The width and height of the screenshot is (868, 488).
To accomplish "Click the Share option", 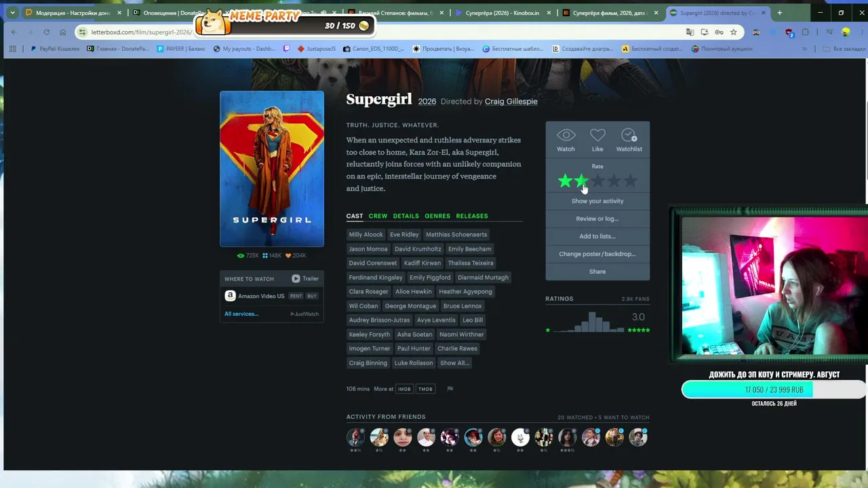I will pyautogui.click(x=597, y=272).
